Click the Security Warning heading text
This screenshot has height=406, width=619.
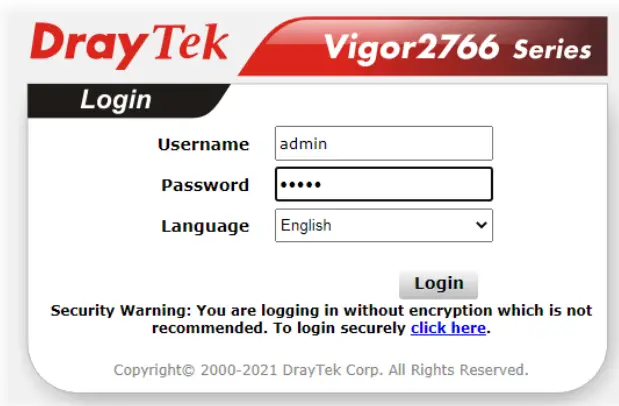121,310
